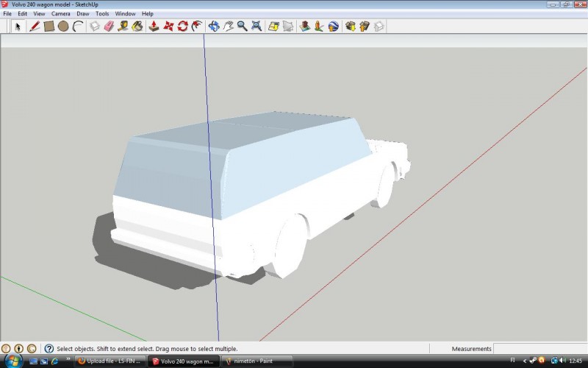Click Add New Building icon
Viewport: 588px width, 368px height.
(x=305, y=26)
